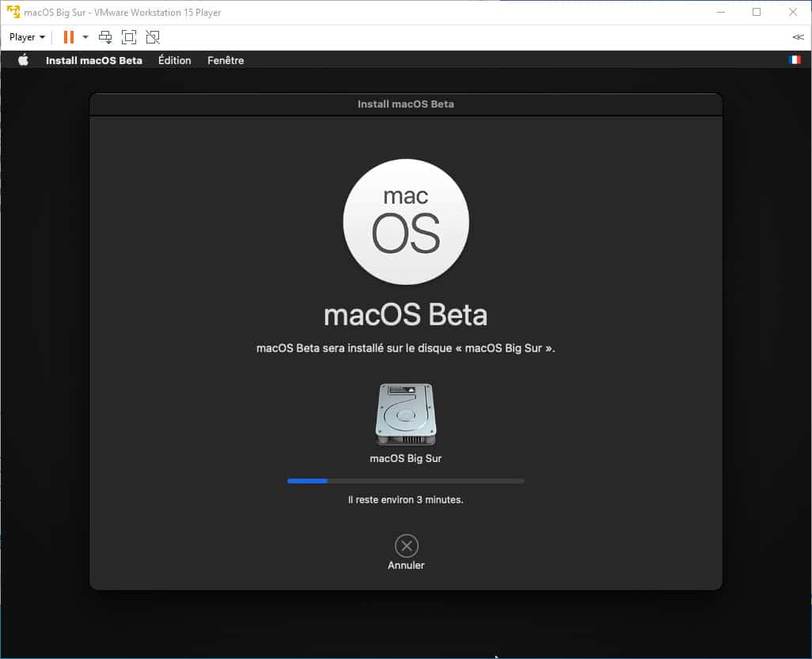Click the macOS logo circle
Viewport: 812px width, 659px height.
click(x=406, y=222)
